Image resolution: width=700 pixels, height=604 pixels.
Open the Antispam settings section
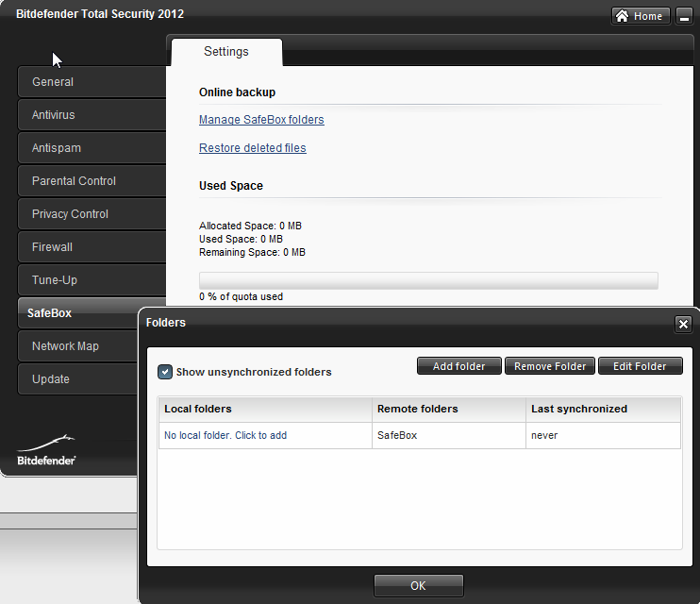tap(92, 148)
